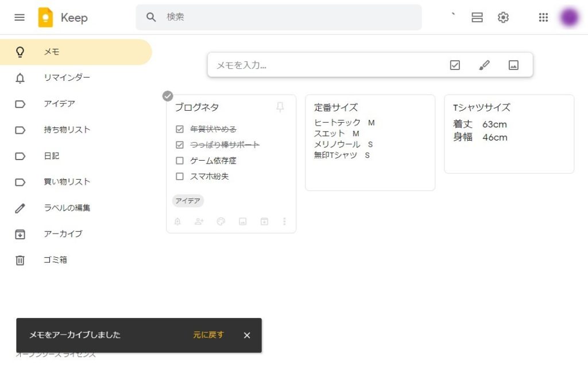Image resolution: width=588 pixels, height=369 pixels.
Task: Open アーカイブ from the sidebar
Action: pos(63,234)
